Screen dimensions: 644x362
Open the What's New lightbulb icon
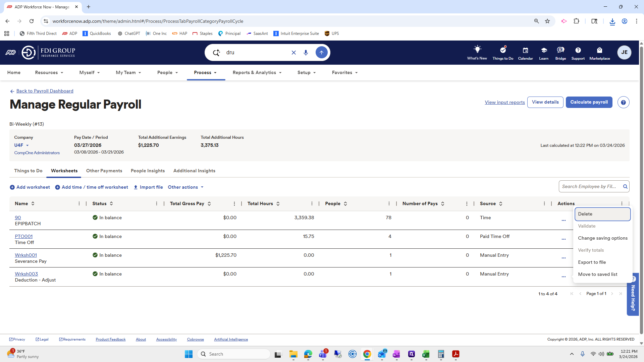point(477,50)
